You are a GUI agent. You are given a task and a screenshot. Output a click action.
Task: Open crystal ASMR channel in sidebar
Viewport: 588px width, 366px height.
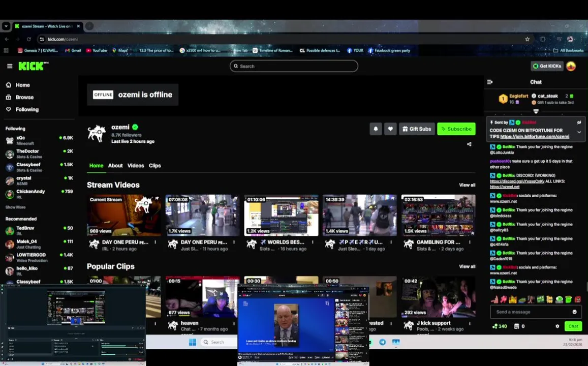click(39, 181)
